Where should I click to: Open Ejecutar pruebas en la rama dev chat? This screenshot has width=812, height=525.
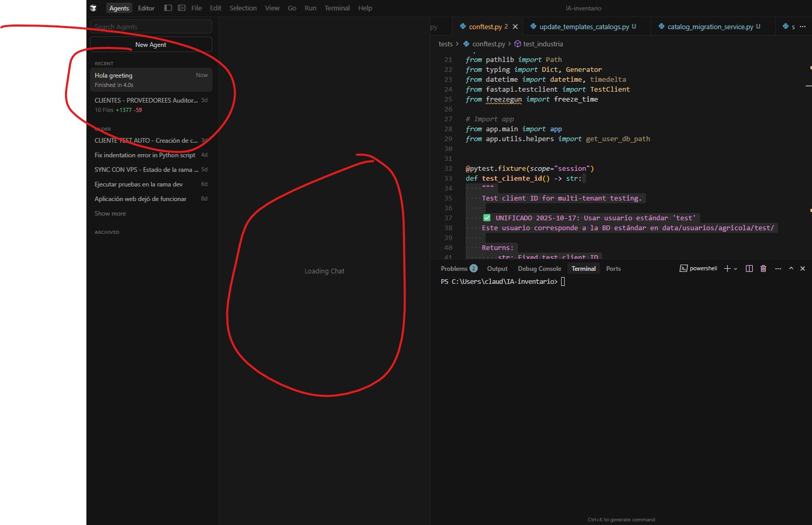coord(151,184)
